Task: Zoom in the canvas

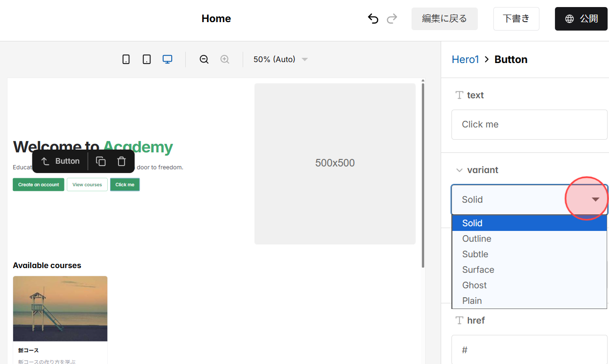Action: pos(225,59)
